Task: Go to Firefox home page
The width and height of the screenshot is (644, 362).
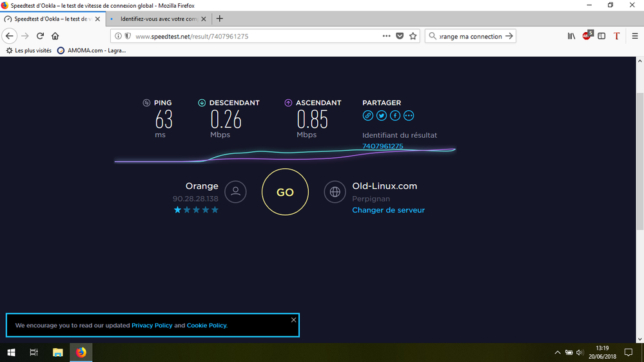Action: click(x=55, y=36)
